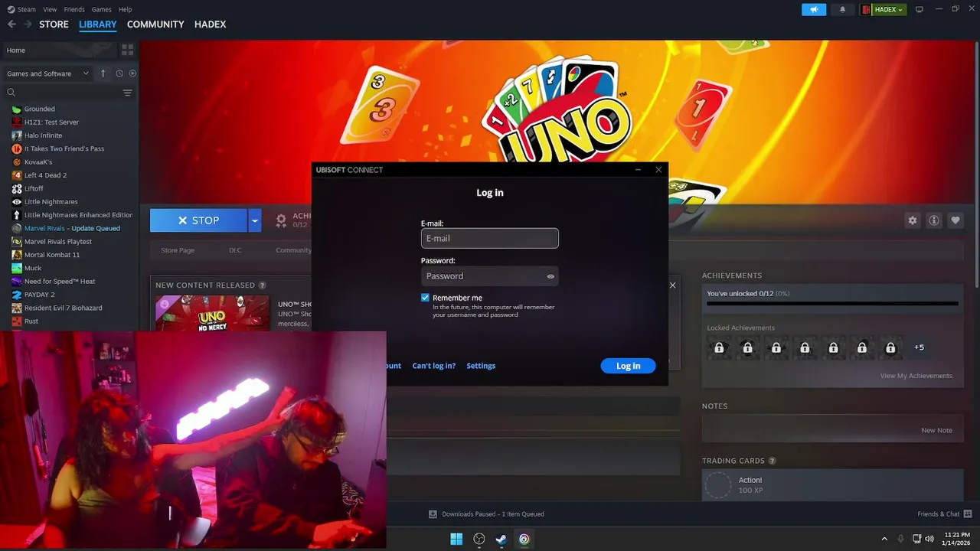Go to the COMMUNITY tab

[155, 24]
